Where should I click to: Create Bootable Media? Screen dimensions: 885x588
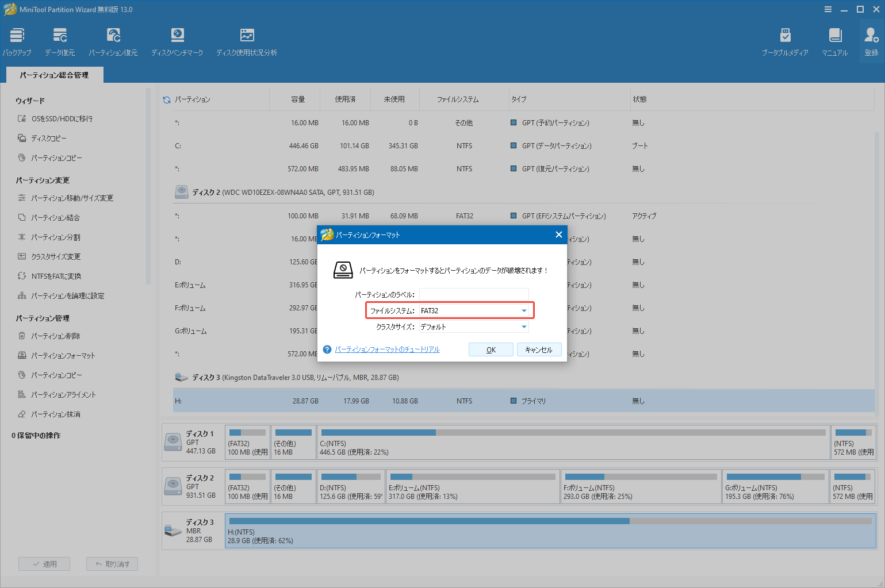coord(786,40)
